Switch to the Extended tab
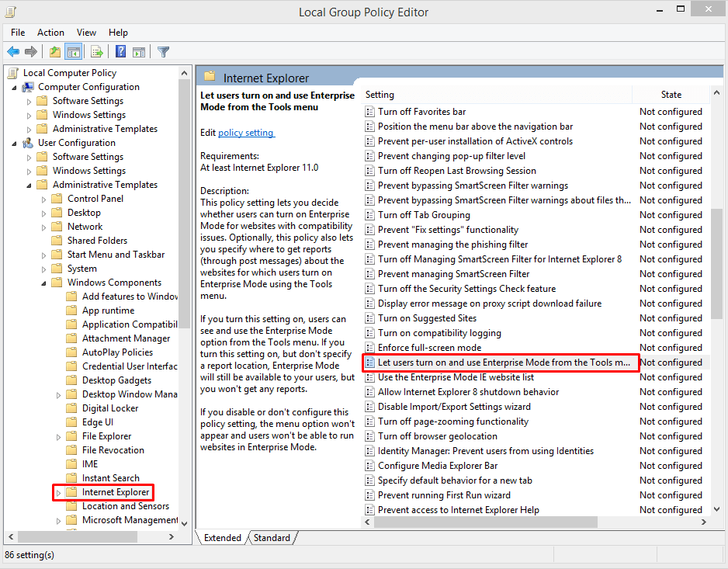 tap(223, 537)
